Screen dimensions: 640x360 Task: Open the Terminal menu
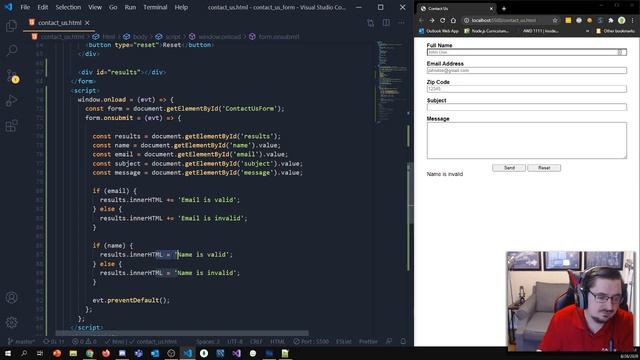(155, 7)
